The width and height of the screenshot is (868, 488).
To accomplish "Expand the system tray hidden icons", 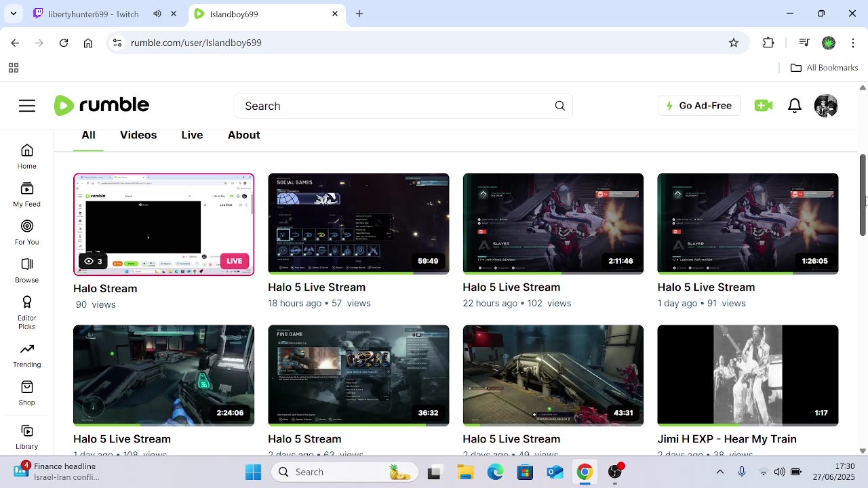I will point(720,472).
